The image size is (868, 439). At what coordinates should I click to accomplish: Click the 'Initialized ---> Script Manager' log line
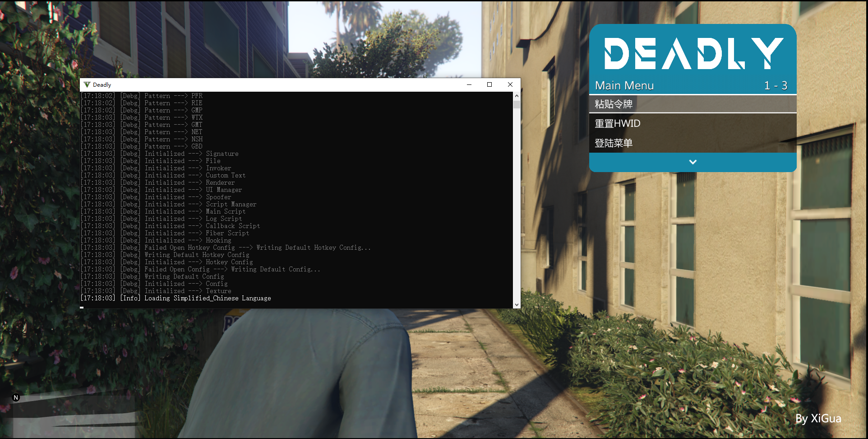tap(169, 204)
